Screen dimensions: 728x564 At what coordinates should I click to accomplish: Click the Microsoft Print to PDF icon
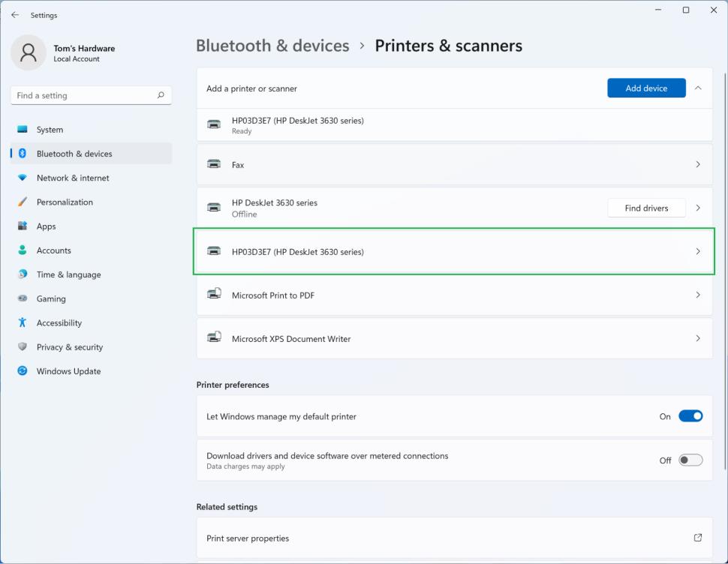tap(214, 294)
